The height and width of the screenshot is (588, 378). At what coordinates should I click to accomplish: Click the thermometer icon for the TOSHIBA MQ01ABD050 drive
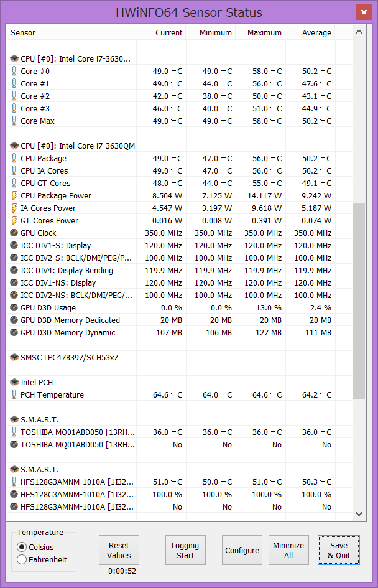[x=14, y=432]
